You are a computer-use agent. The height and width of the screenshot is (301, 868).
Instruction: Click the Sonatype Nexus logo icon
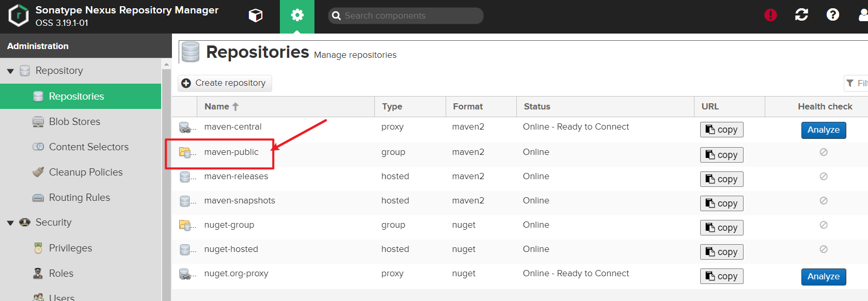[19, 15]
